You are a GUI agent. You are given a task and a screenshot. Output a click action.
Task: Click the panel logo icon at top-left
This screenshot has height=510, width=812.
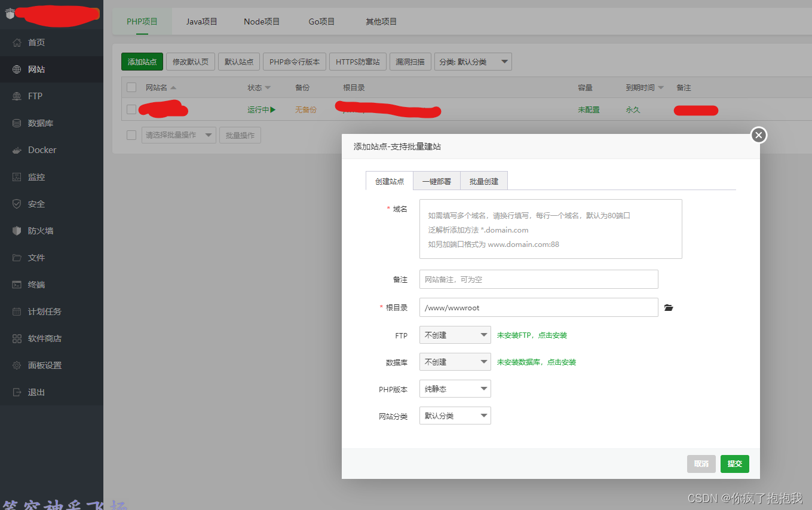[x=9, y=14]
